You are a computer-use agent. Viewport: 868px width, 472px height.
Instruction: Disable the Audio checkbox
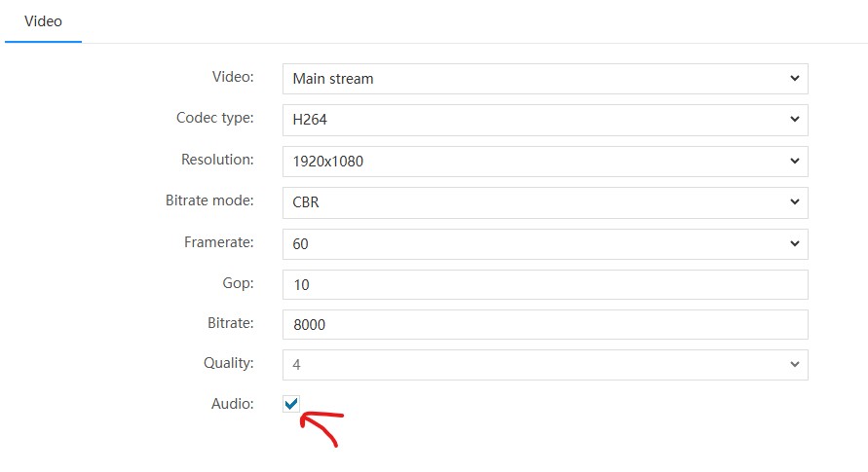click(291, 404)
